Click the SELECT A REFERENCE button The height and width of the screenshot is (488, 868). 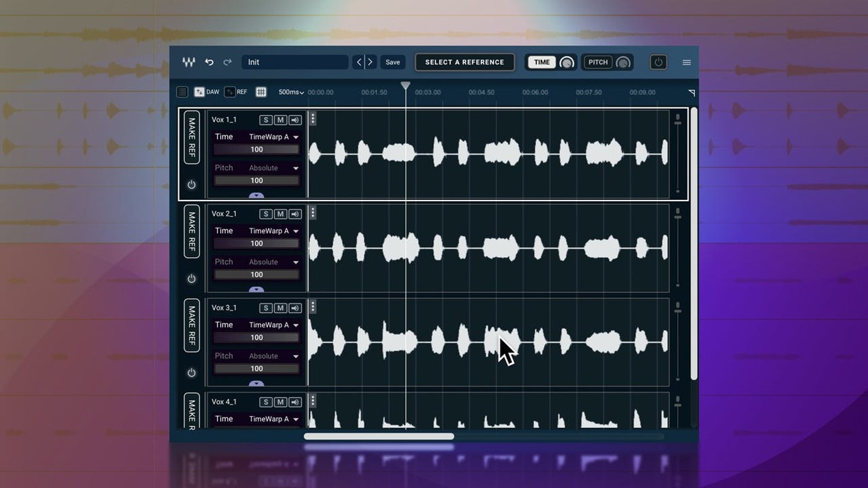pos(464,62)
